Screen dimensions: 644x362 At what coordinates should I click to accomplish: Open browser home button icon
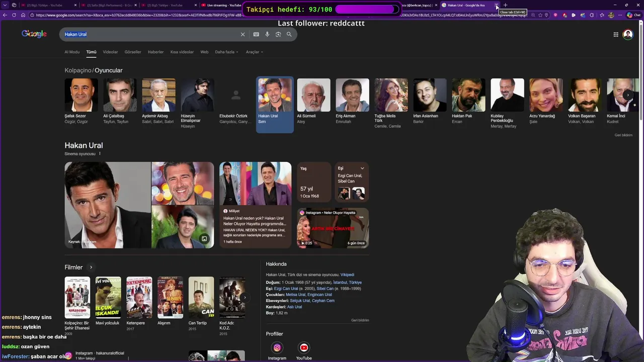coord(23,15)
